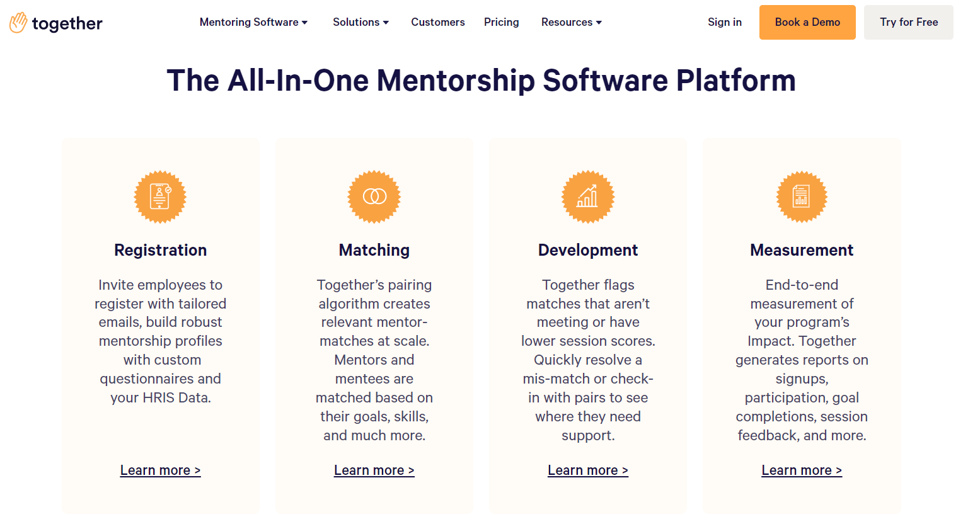Follow Learn more under Registration
This screenshot has height=524, width=980.
tap(160, 470)
